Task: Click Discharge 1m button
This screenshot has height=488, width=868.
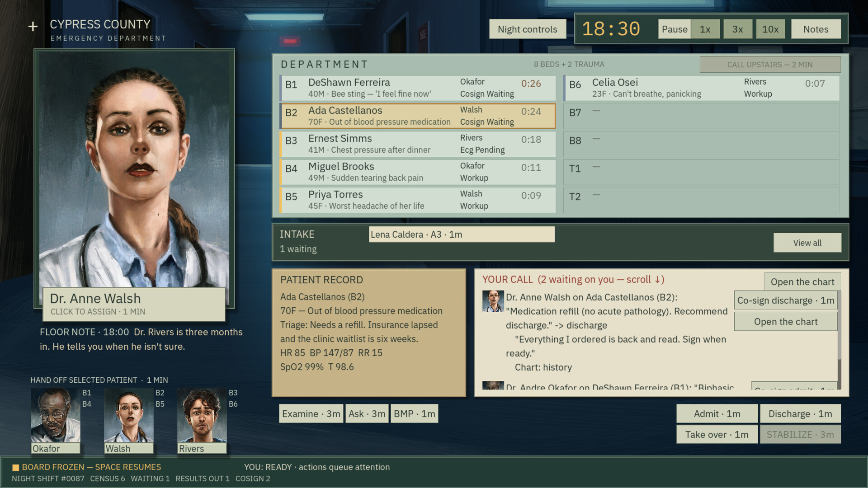Action: tap(800, 414)
